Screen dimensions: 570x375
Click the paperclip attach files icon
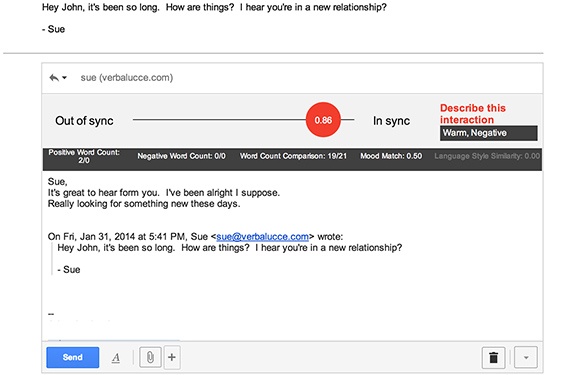tap(150, 357)
